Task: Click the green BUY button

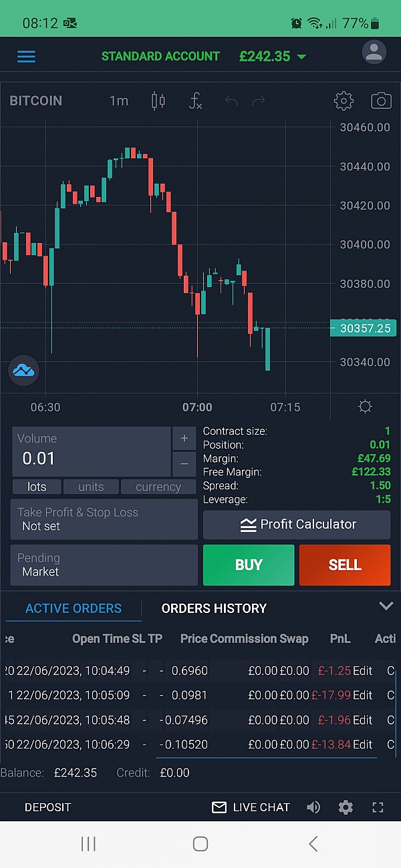Action: tap(249, 565)
